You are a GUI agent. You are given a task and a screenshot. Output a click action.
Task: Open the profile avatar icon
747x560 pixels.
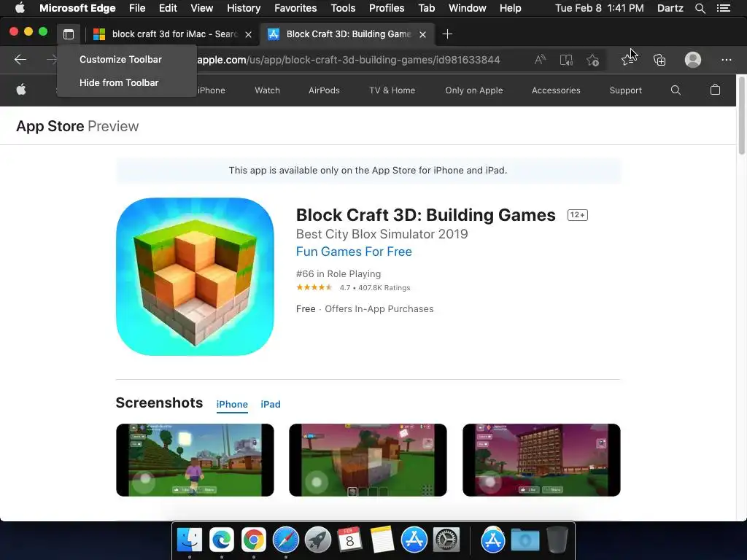coord(693,60)
